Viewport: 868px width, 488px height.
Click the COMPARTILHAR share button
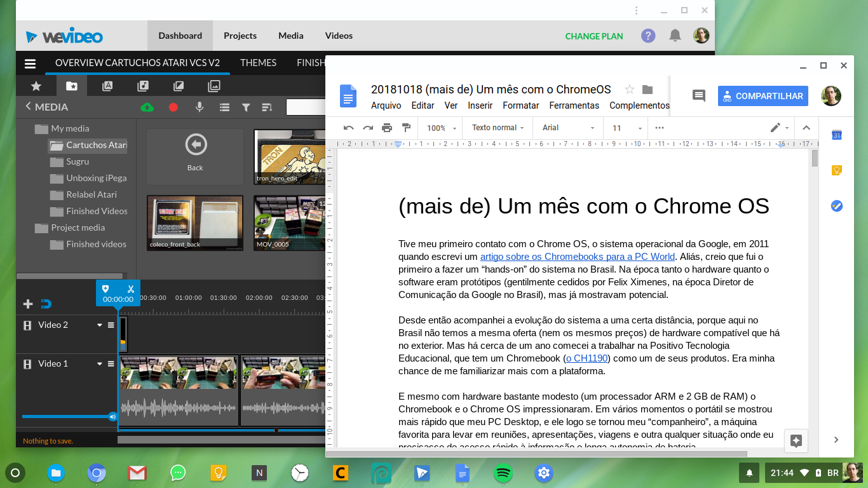point(763,96)
